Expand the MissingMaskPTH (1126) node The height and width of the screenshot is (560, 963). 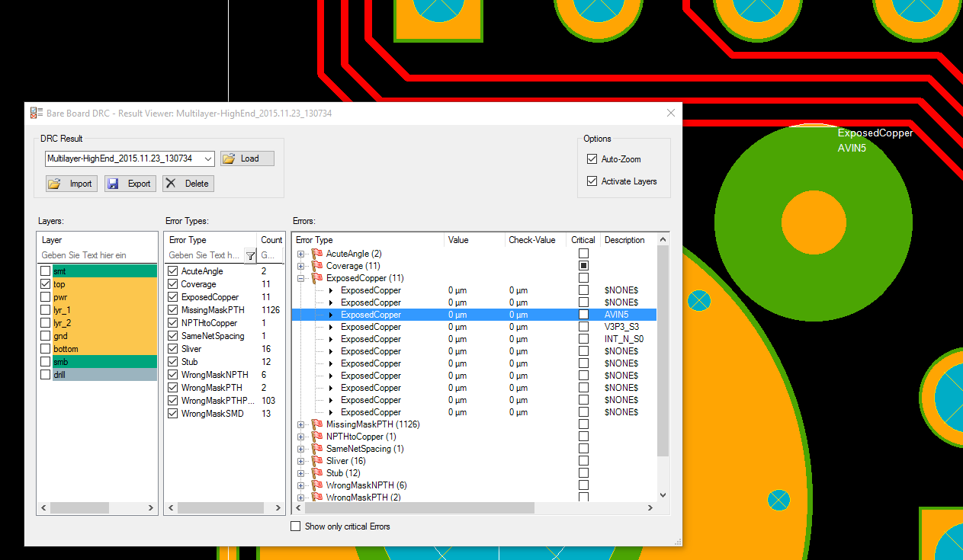[x=301, y=424]
